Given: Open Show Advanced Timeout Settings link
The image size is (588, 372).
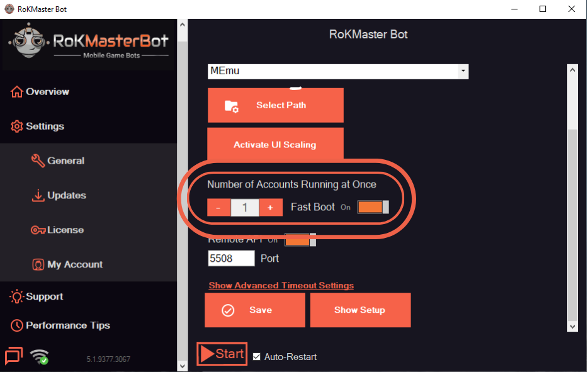Looking at the screenshot, I should [281, 286].
